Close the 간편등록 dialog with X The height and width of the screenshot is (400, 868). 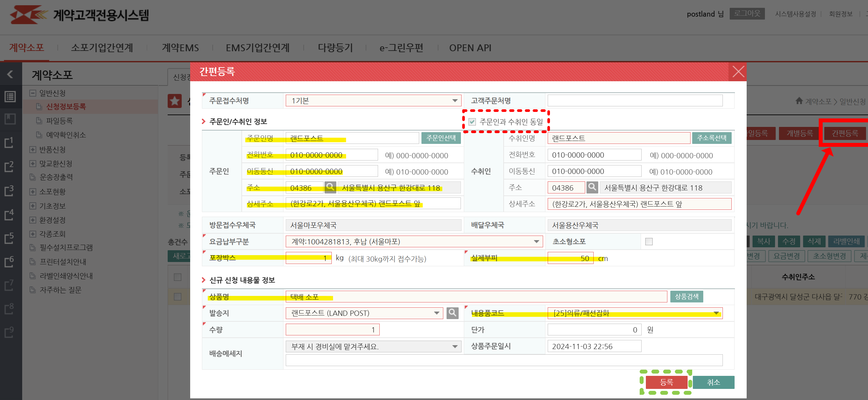[x=738, y=72]
